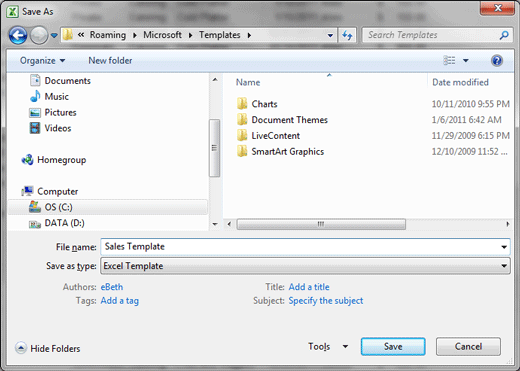Click the navigation pane vertical scrollbar thumb
Viewport: 520px width, 371px height.
(215, 148)
